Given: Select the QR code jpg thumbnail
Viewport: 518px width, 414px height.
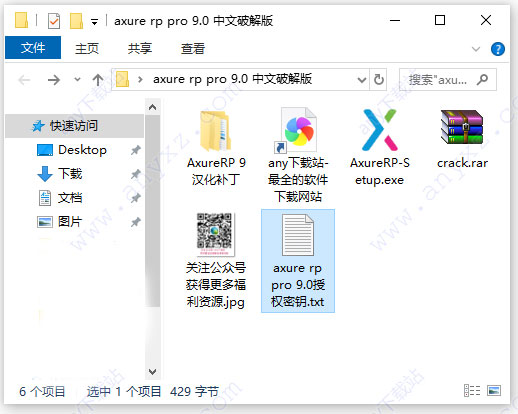Looking at the screenshot, I should [x=215, y=234].
